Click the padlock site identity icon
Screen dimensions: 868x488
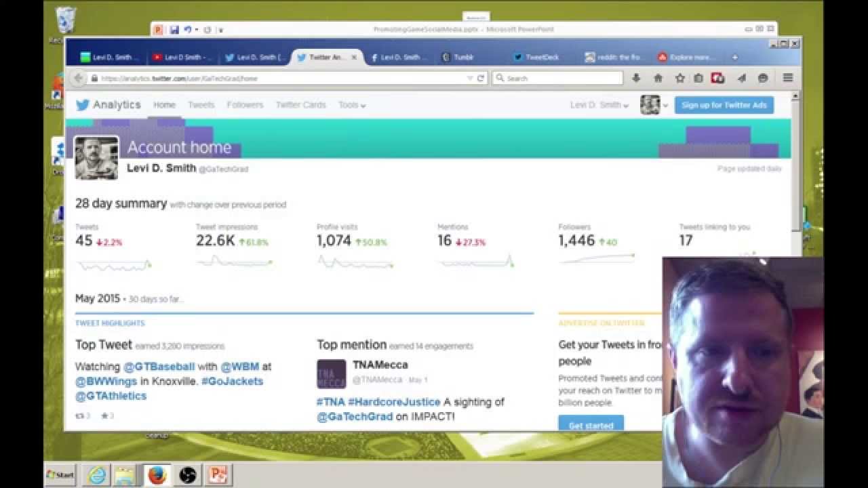(x=93, y=79)
